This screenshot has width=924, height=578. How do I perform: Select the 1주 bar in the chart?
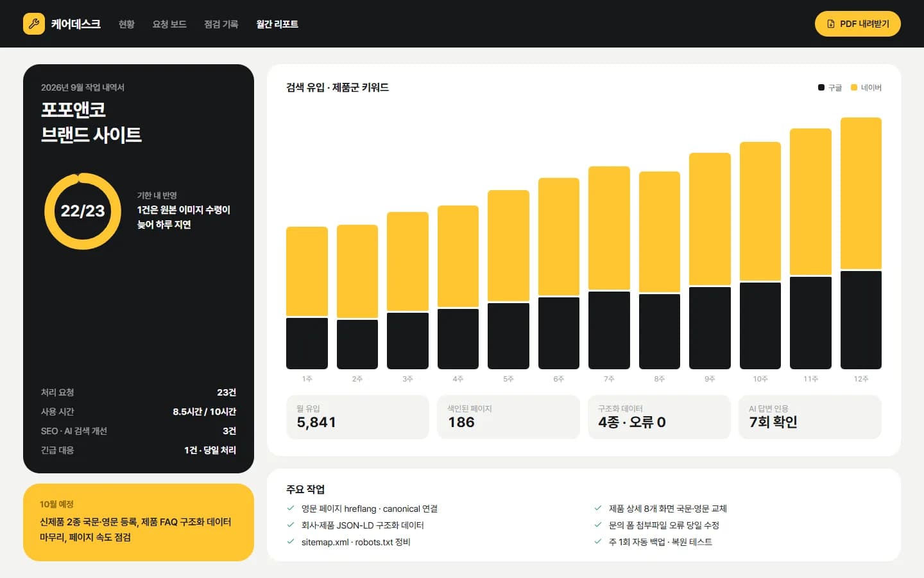[x=307, y=298]
